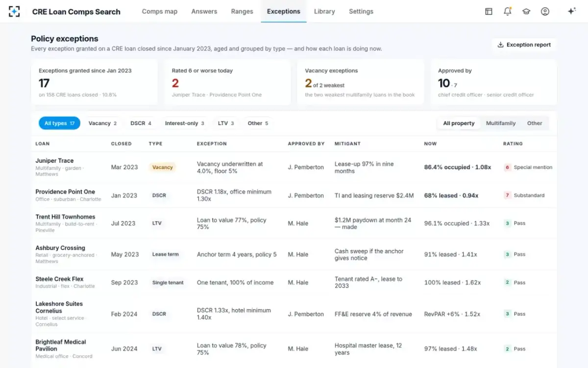Click the Special mention rating badge

point(528,167)
